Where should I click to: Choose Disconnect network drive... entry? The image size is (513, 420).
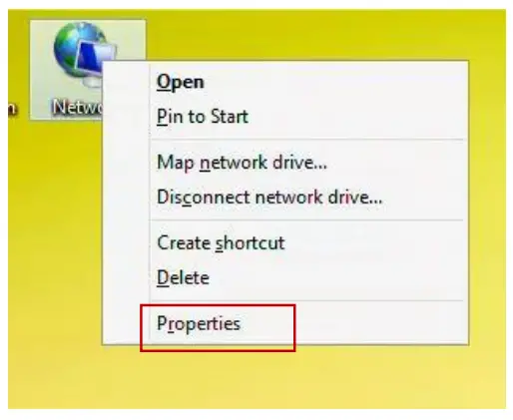[x=269, y=197]
